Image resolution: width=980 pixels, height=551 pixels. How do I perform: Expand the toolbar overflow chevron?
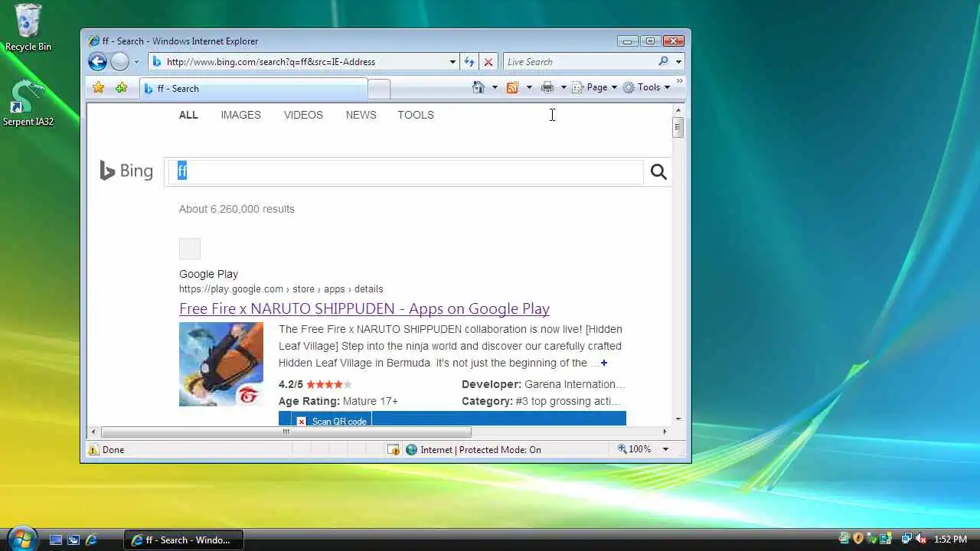click(679, 81)
